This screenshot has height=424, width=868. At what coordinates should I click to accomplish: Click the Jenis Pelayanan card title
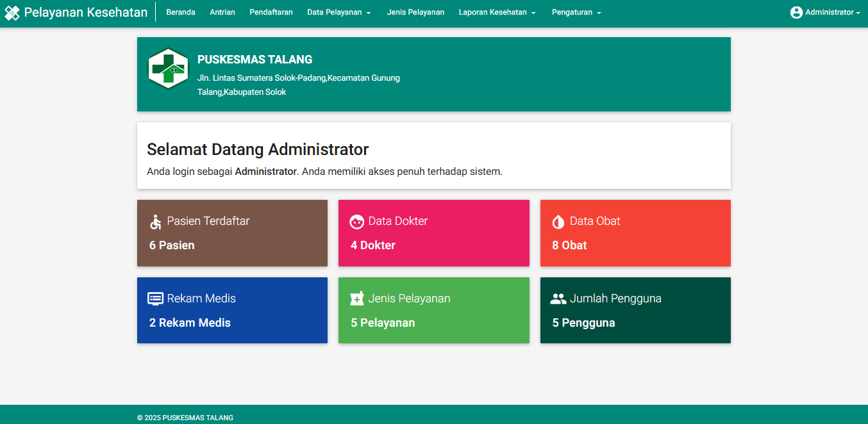pos(410,298)
